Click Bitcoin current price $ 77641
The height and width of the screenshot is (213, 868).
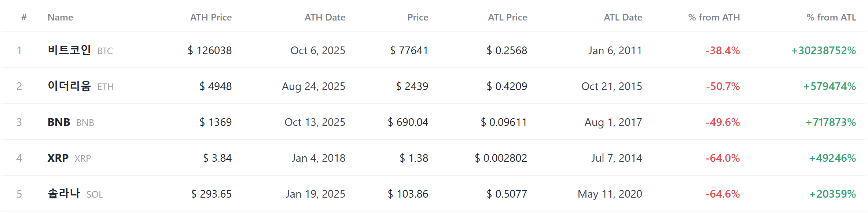pyautogui.click(x=409, y=50)
